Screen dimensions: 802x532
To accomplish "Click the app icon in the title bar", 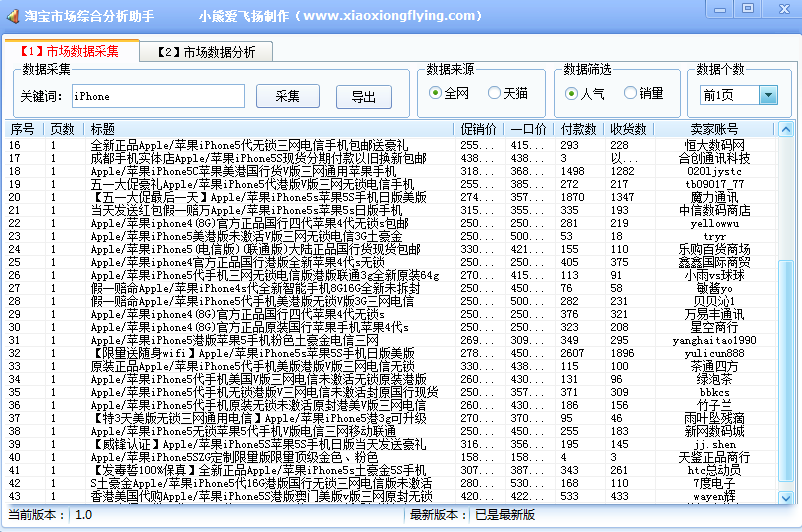I will 12,15.
